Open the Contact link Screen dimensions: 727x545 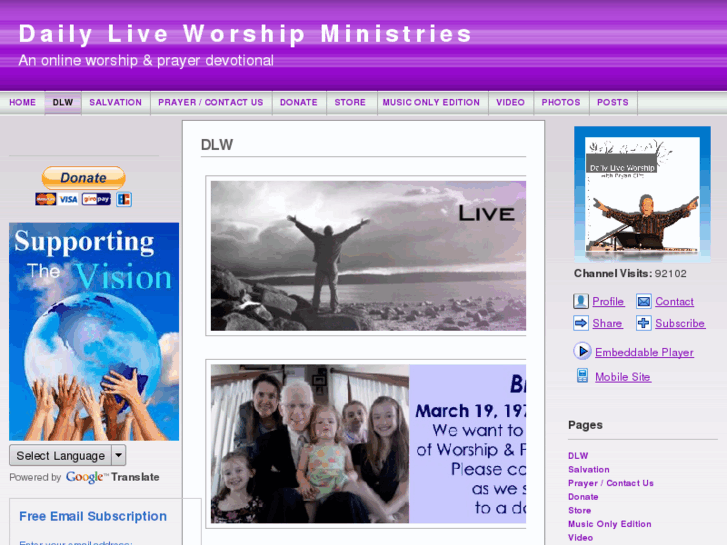675,301
